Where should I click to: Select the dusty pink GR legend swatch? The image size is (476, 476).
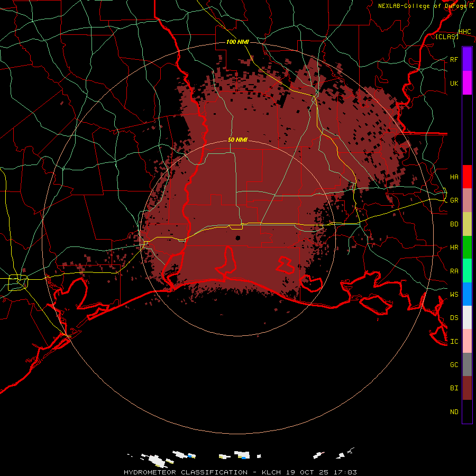pyautogui.click(x=467, y=200)
